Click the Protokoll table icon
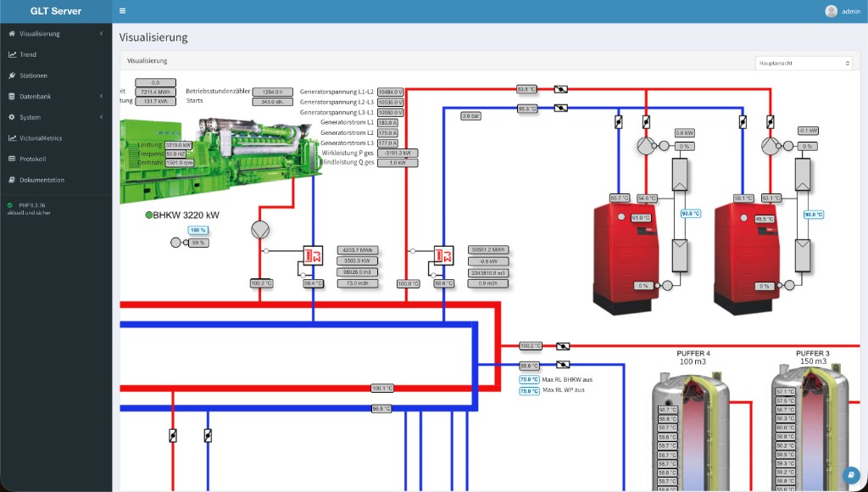Image resolution: width=868 pixels, height=492 pixels. click(x=12, y=159)
